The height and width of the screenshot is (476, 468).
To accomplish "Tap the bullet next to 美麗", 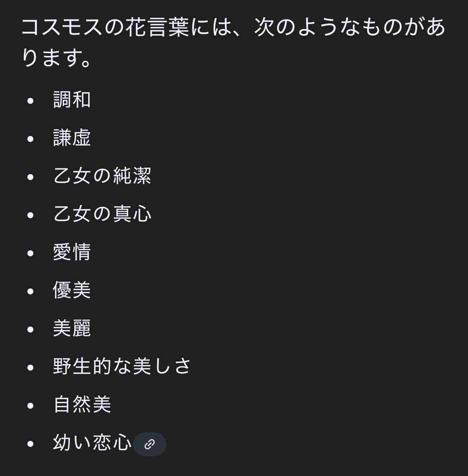I will 30,329.
